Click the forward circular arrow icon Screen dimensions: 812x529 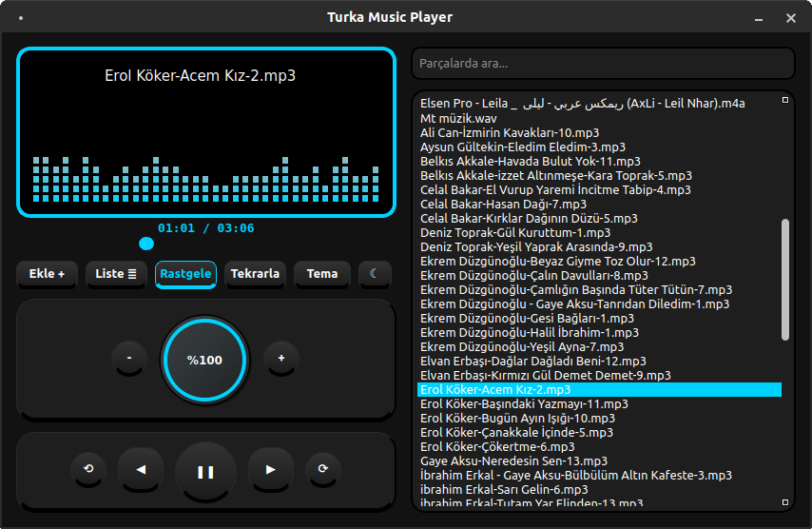coord(322,469)
